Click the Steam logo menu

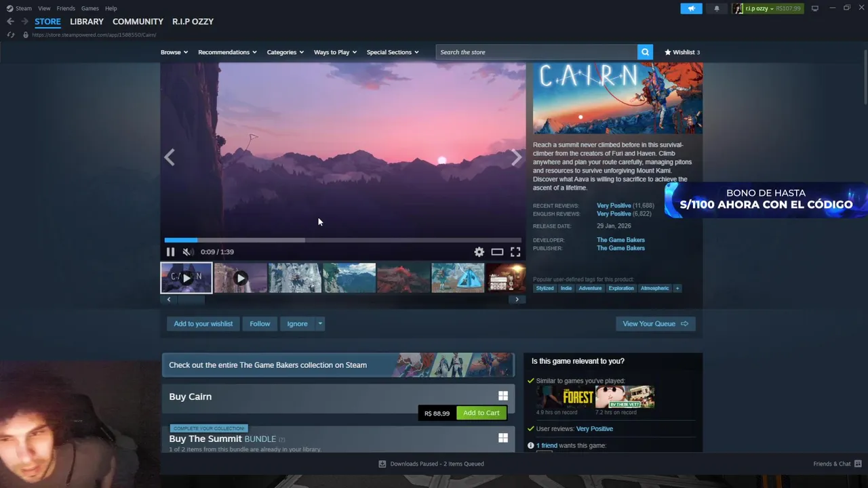point(19,8)
